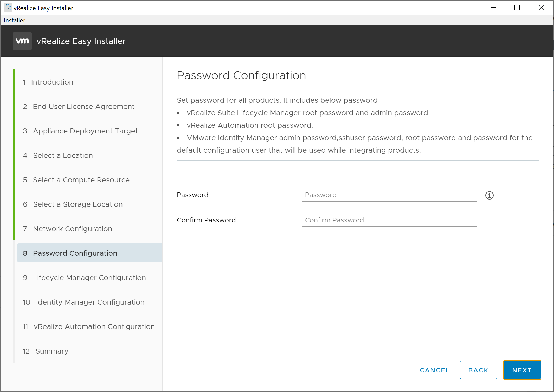
Task: Cancel the installer wizard
Action: coord(434,370)
